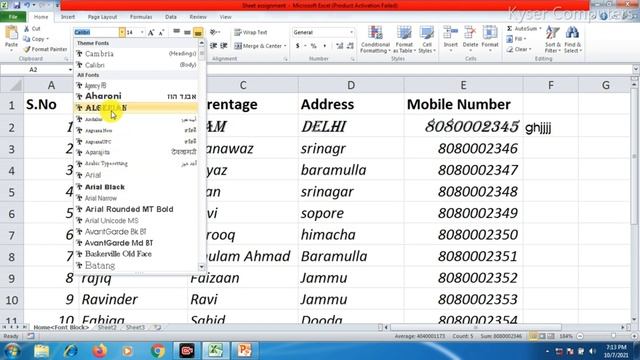Click the Name Box showing A2
Image resolution: width=640 pixels, height=360 pixels.
(33, 70)
